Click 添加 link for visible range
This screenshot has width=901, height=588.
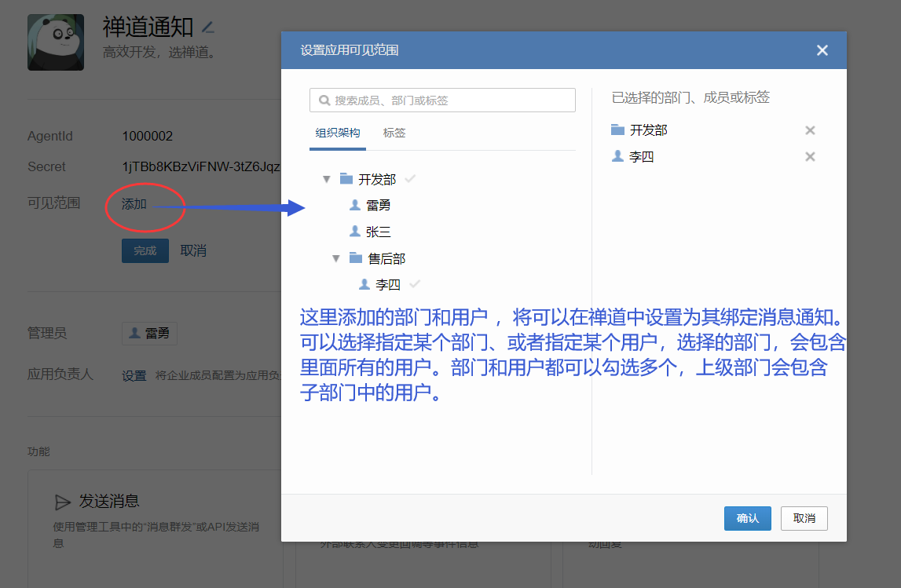pos(134,204)
